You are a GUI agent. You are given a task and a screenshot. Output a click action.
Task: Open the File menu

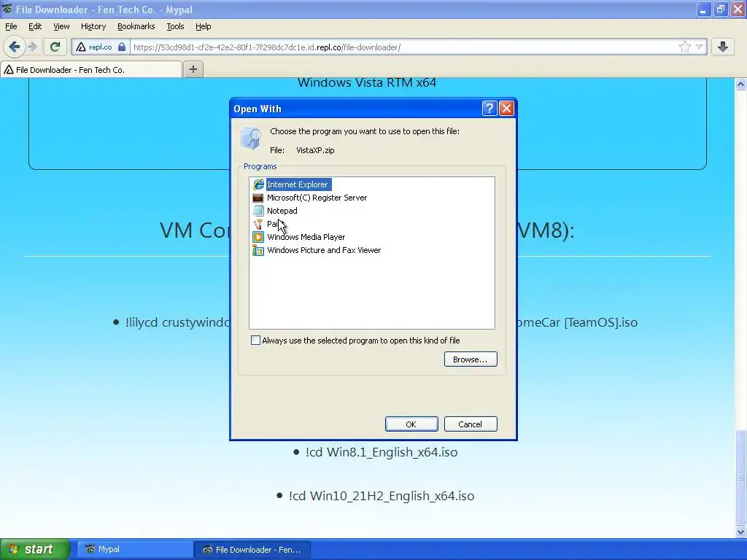(x=11, y=26)
